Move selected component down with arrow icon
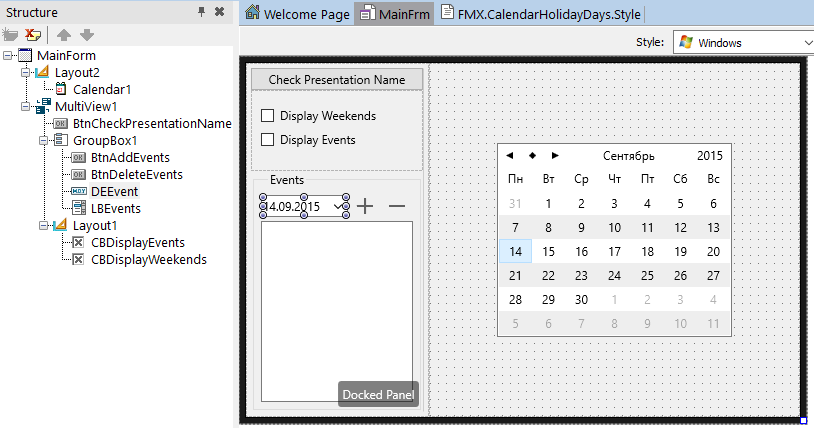The image size is (814, 428). tap(87, 35)
